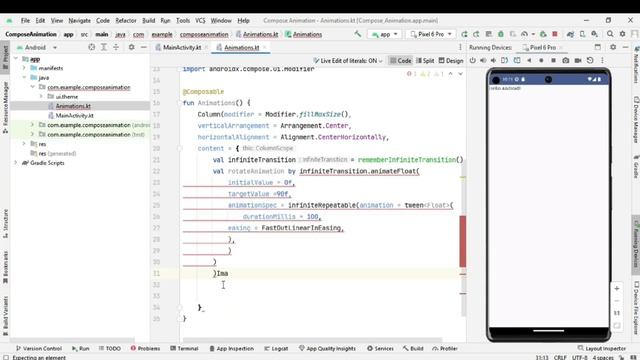Open the Device Manager side tab

(x=636, y=120)
